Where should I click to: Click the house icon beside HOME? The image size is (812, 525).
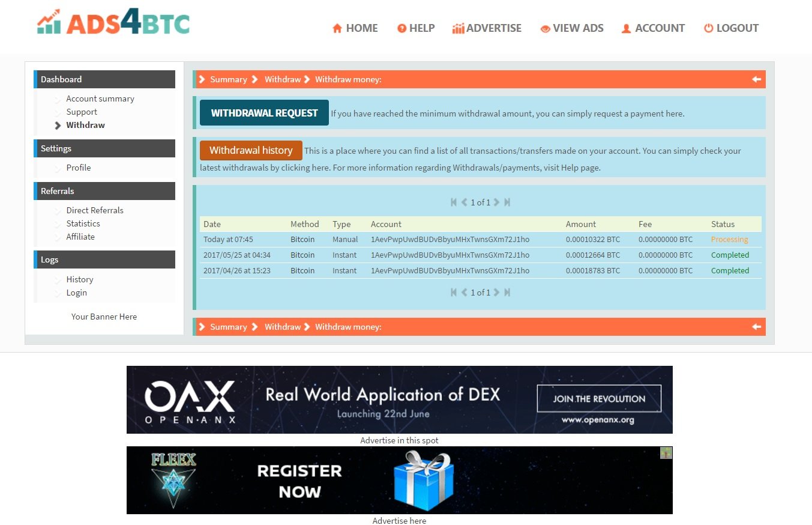click(337, 28)
